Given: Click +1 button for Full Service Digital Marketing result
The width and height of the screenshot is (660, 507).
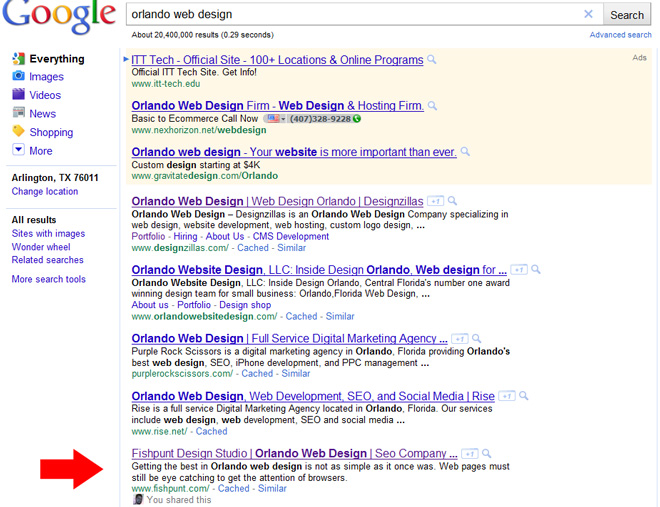Looking at the screenshot, I should click(460, 339).
